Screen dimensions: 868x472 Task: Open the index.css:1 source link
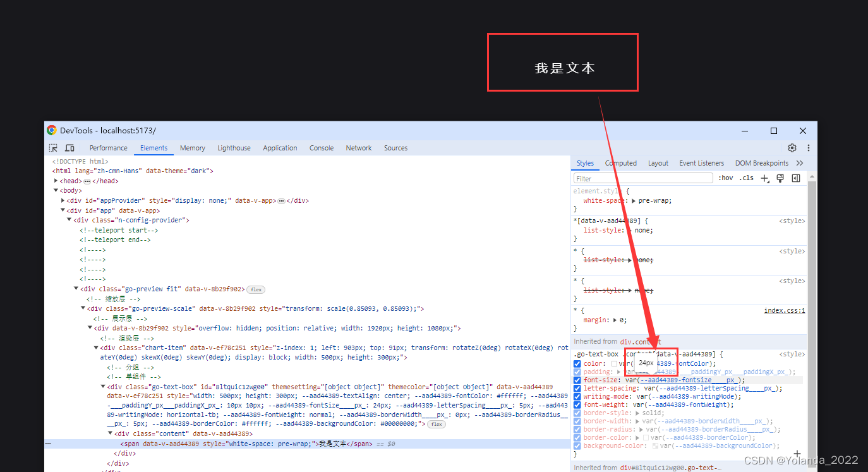785,310
